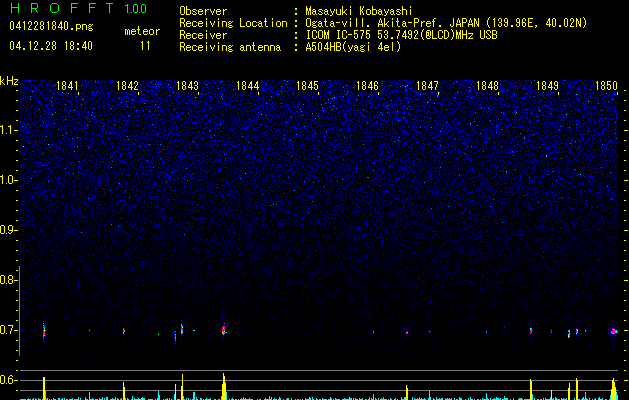Click the 1849 time marker
The image size is (629, 400).
click(x=547, y=86)
